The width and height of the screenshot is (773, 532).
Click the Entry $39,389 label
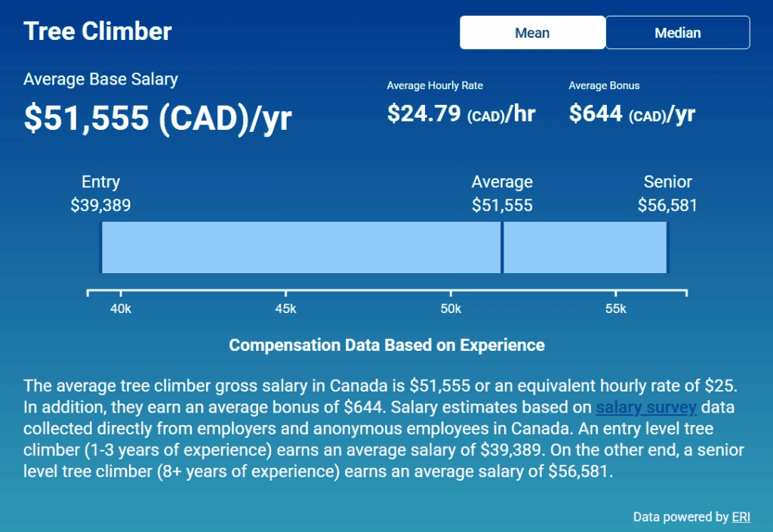coord(100,193)
